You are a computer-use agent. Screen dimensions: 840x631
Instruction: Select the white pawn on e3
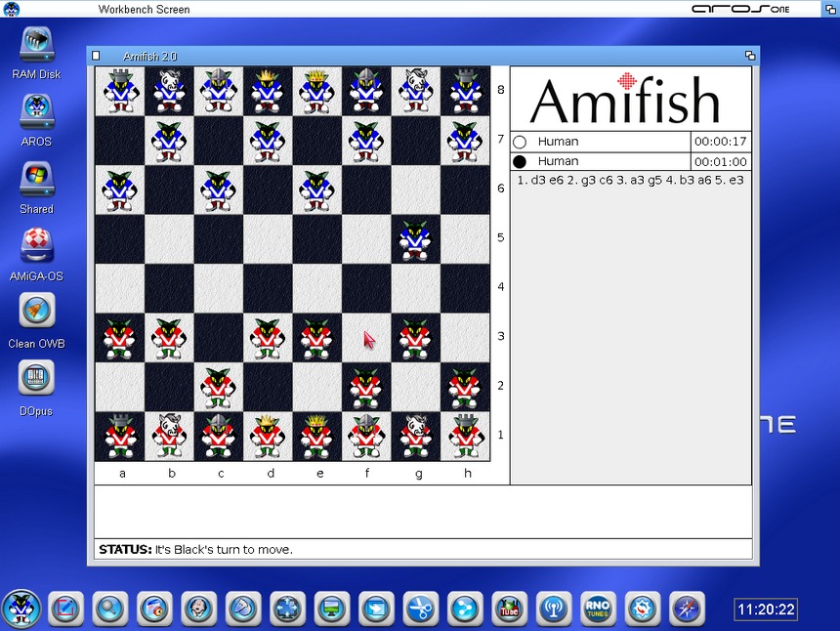(317, 338)
